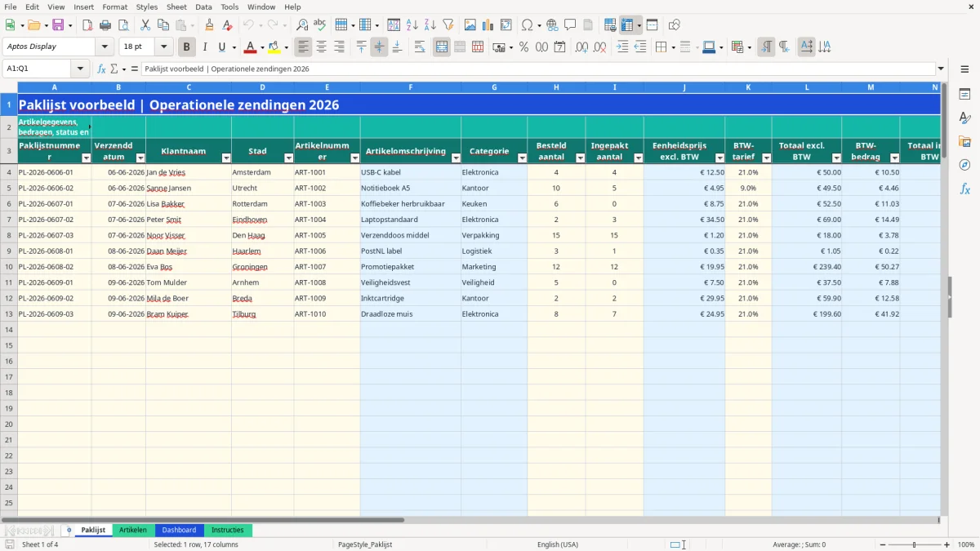Image resolution: width=980 pixels, height=551 pixels.
Task: Click the Increase Indent icon
Action: point(622,47)
